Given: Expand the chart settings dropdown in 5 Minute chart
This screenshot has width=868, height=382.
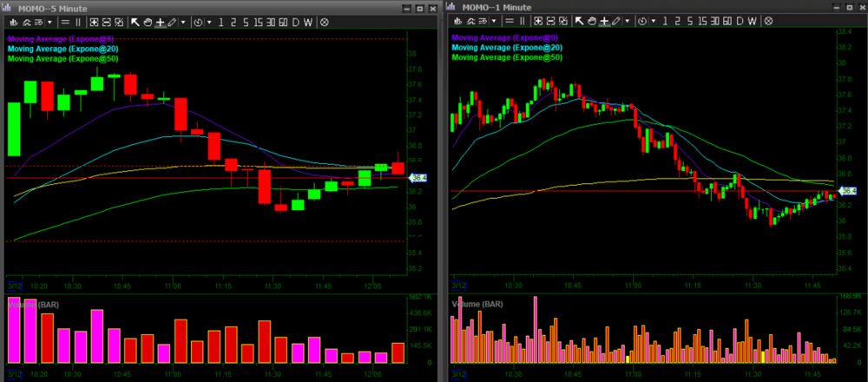Looking at the screenshot, I should click(49, 21).
